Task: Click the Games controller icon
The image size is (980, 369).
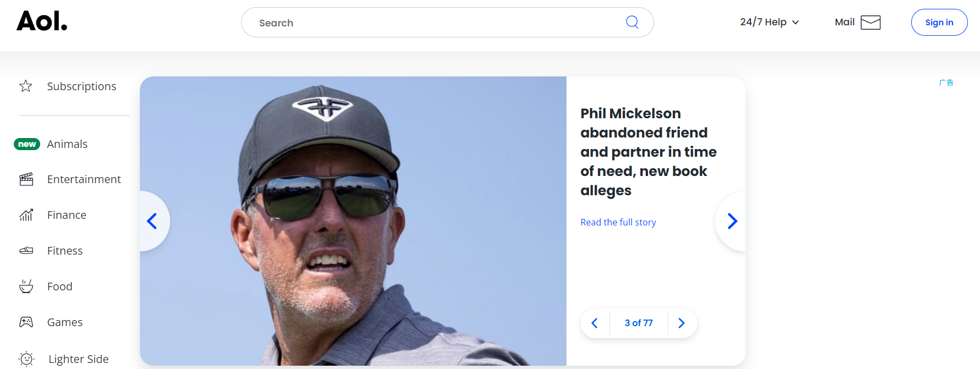Action: (26, 322)
